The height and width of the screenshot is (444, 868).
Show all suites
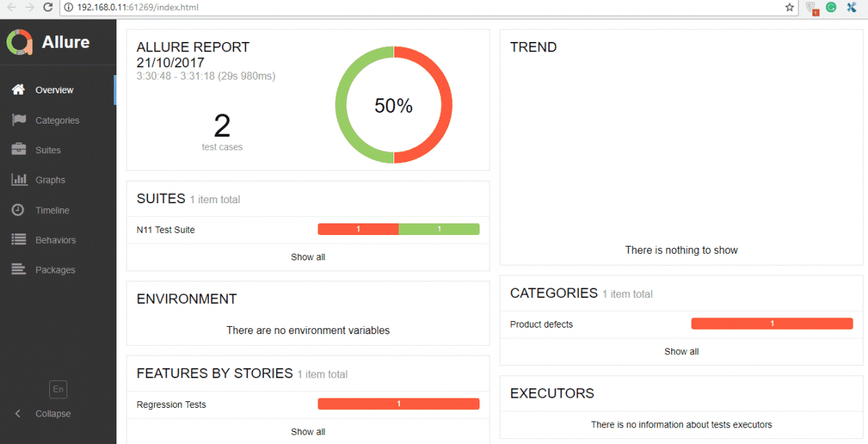[x=308, y=257]
